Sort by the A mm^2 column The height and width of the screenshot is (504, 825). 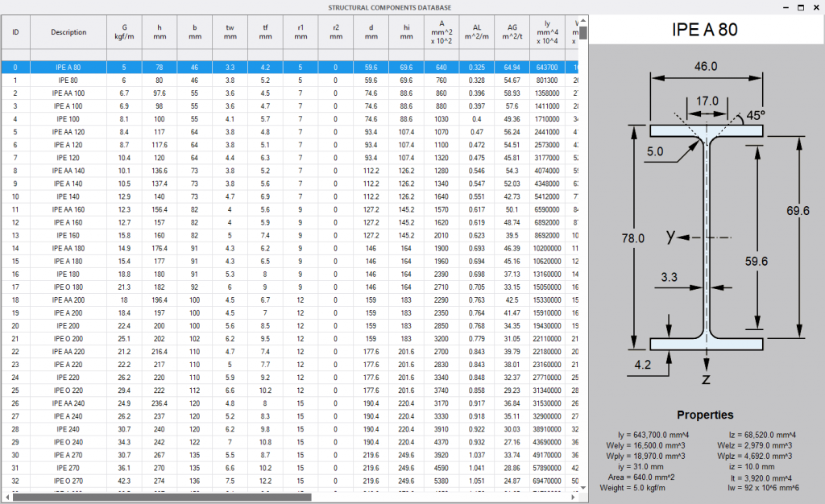442,32
